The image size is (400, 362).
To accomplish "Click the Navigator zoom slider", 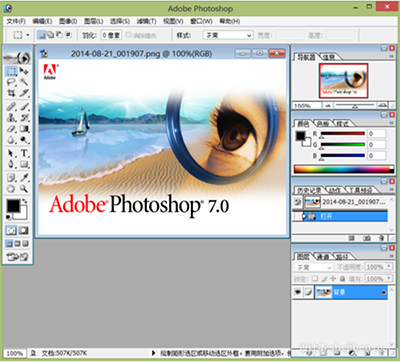I will tap(355, 105).
